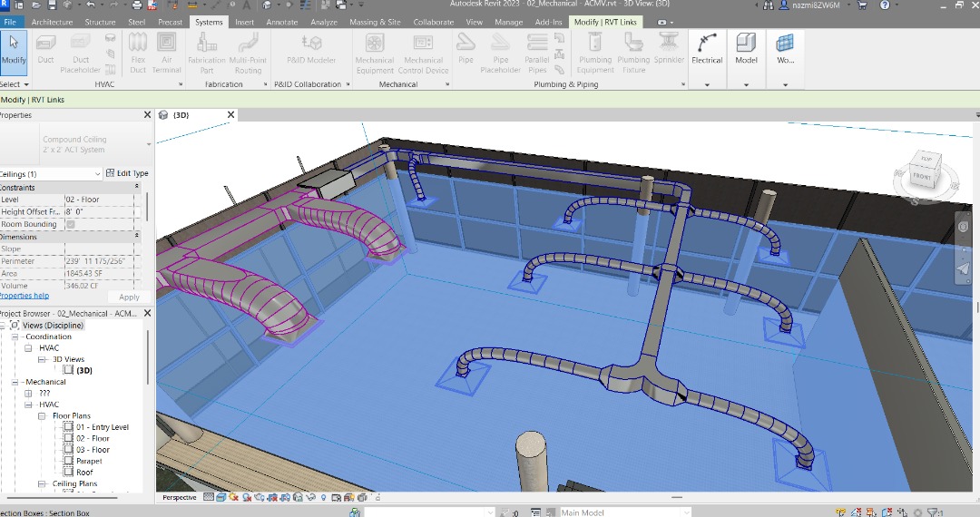This screenshot has width=980, height=517.
Task: Switch to the Insert ribbon tab
Action: (x=244, y=22)
